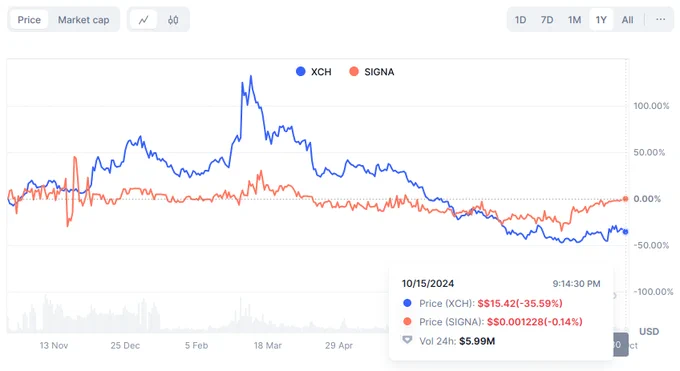Switch to line chart view icon
This screenshot has height=371, width=680.
click(x=144, y=20)
